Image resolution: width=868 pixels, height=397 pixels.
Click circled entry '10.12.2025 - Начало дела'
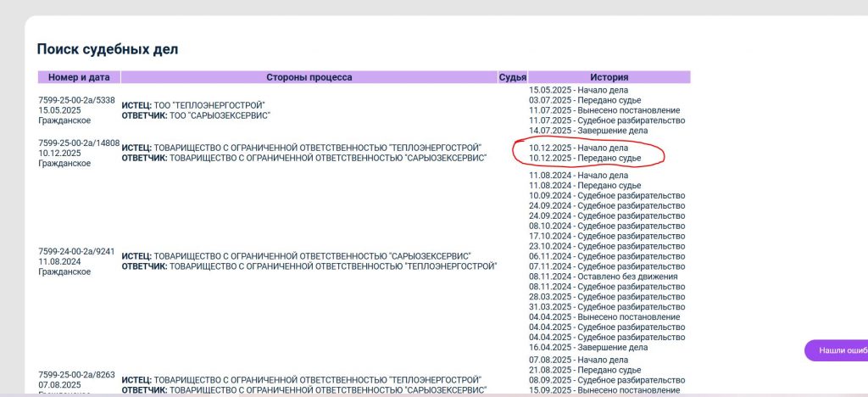click(578, 148)
